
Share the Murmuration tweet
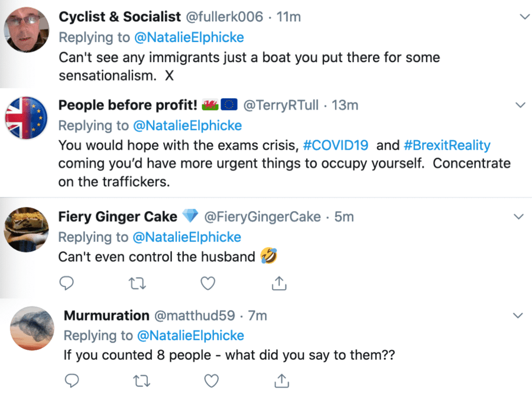283,379
